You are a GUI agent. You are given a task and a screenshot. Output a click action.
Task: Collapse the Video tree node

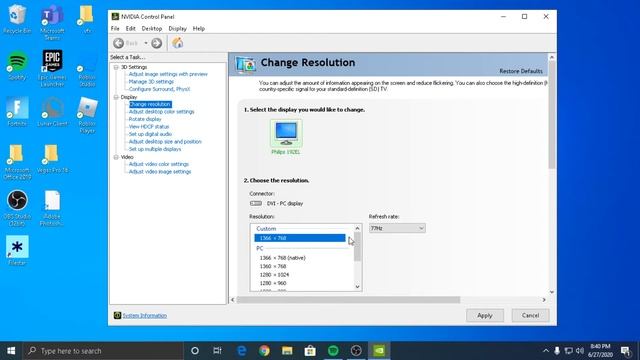[x=116, y=157]
